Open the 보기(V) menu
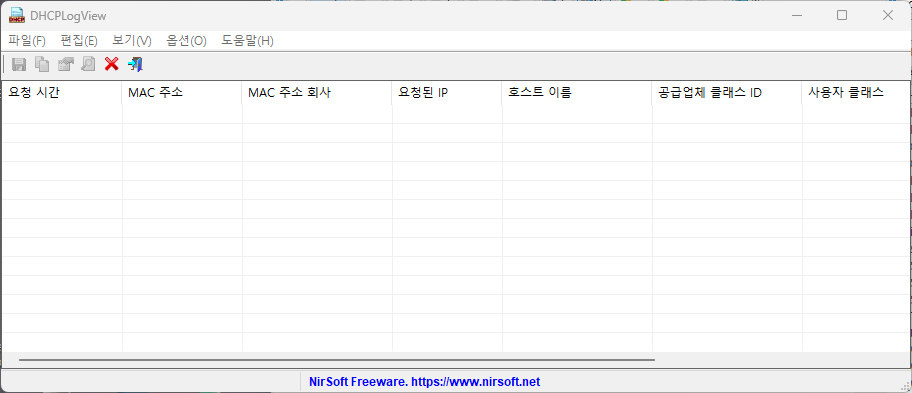 coord(132,41)
